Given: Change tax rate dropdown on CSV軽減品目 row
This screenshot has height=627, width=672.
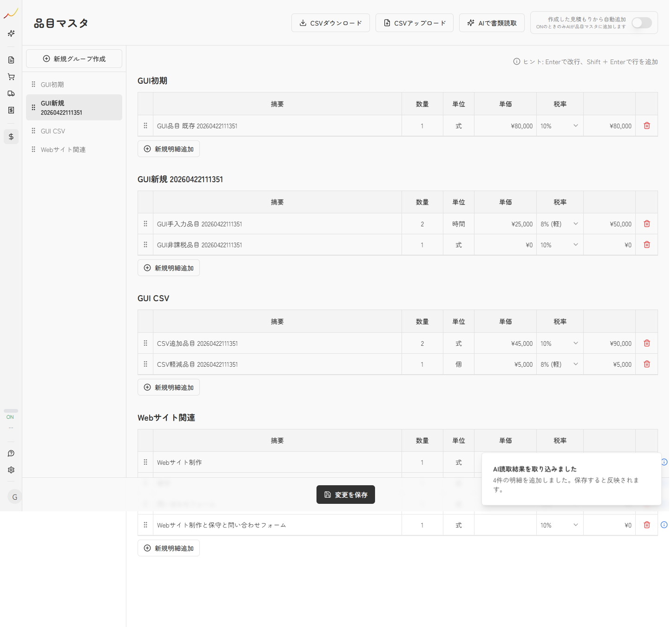Looking at the screenshot, I should 560,364.
